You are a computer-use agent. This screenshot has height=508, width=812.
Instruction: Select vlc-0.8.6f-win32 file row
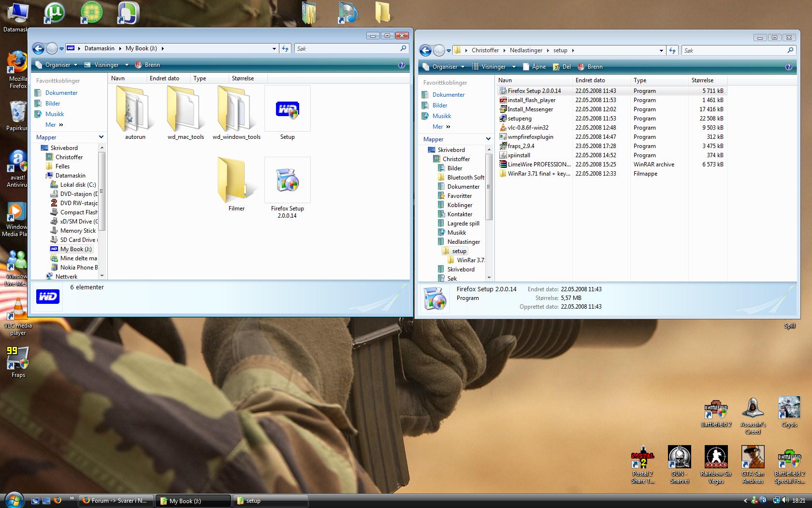coord(612,128)
